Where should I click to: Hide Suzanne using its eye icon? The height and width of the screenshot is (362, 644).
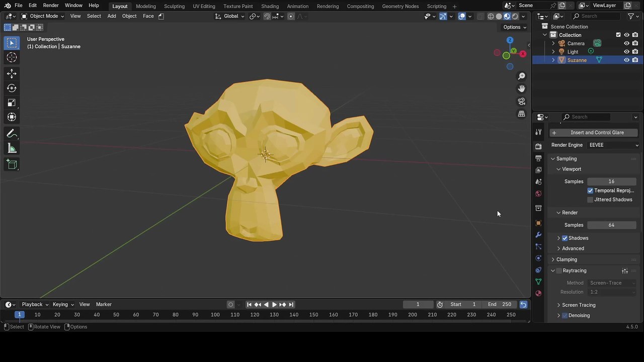tap(627, 60)
